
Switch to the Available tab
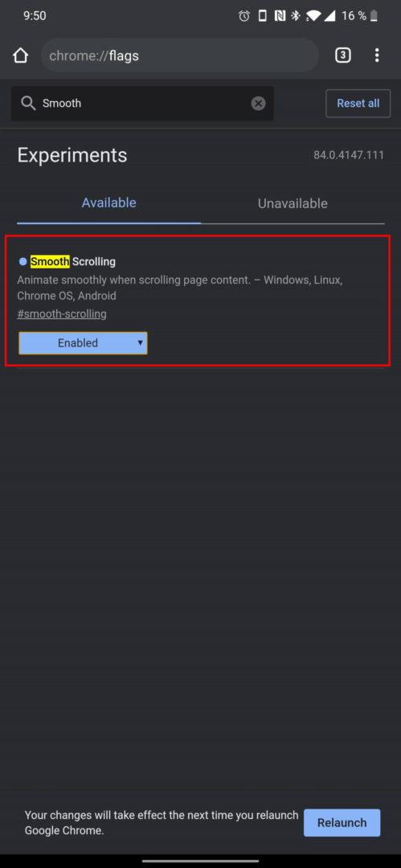coord(109,203)
